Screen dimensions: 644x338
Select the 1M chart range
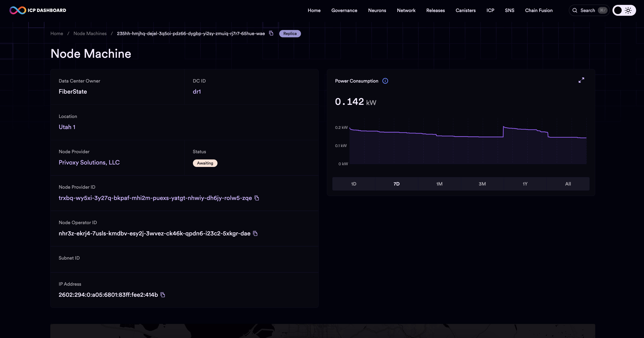point(439,184)
